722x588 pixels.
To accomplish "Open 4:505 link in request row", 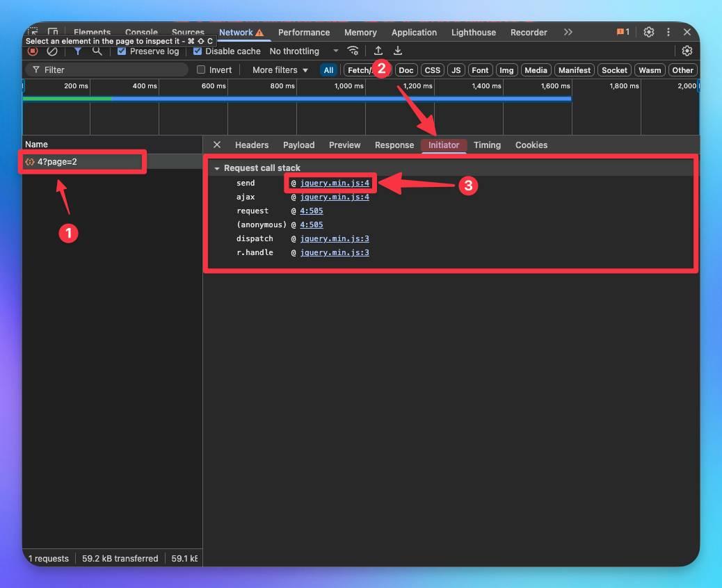I will [312, 211].
